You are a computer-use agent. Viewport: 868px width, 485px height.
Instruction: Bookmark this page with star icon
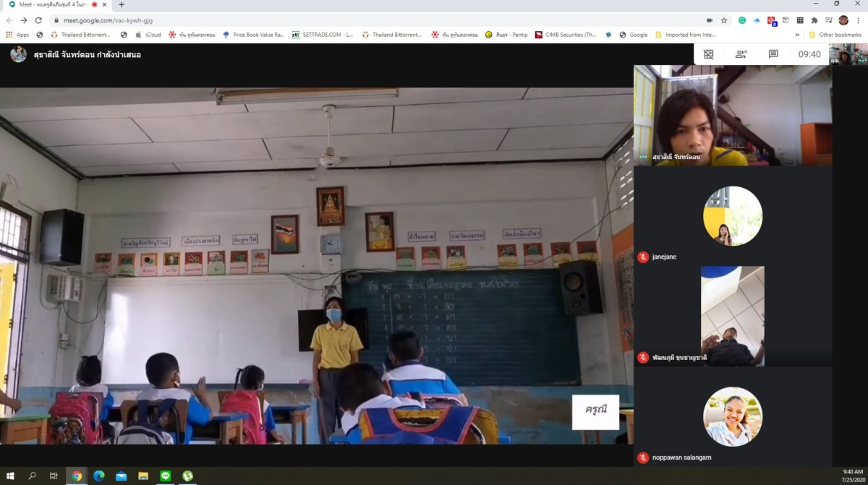pos(724,20)
